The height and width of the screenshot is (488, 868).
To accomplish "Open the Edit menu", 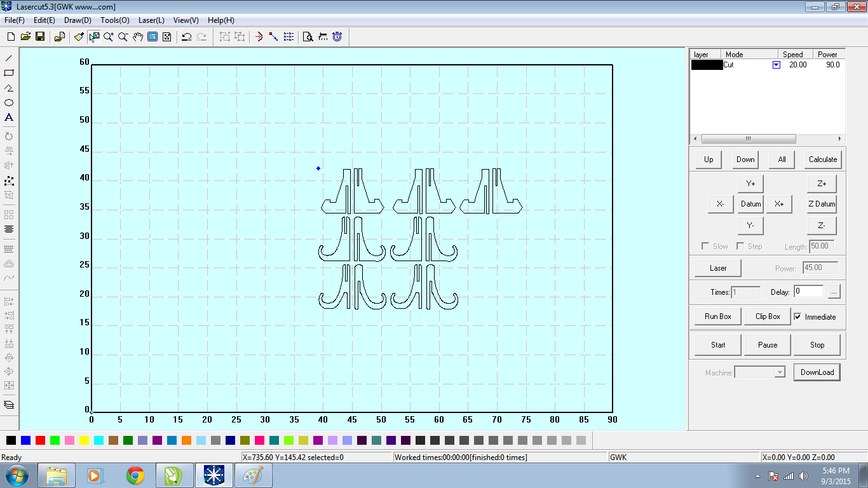I will pyautogui.click(x=44, y=20).
